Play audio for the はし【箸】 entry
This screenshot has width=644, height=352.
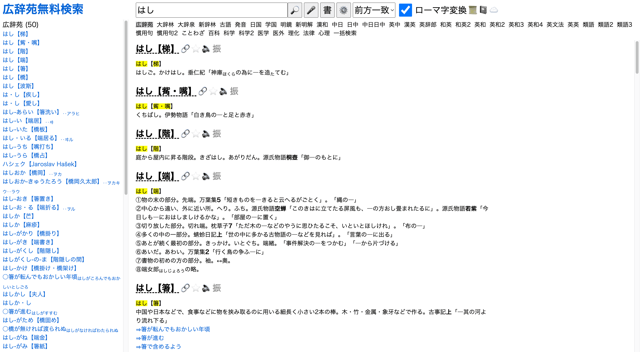[x=206, y=288]
